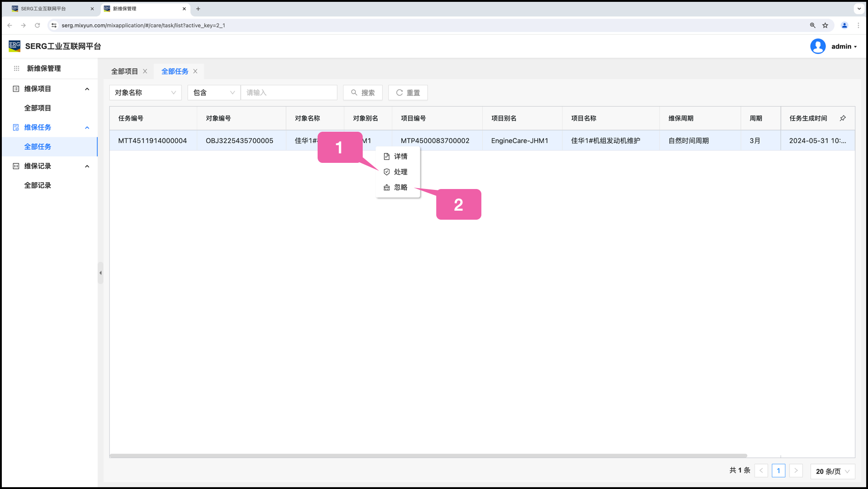Image resolution: width=868 pixels, height=489 pixels.
Task: Click the admin user avatar icon
Action: [x=817, y=46]
